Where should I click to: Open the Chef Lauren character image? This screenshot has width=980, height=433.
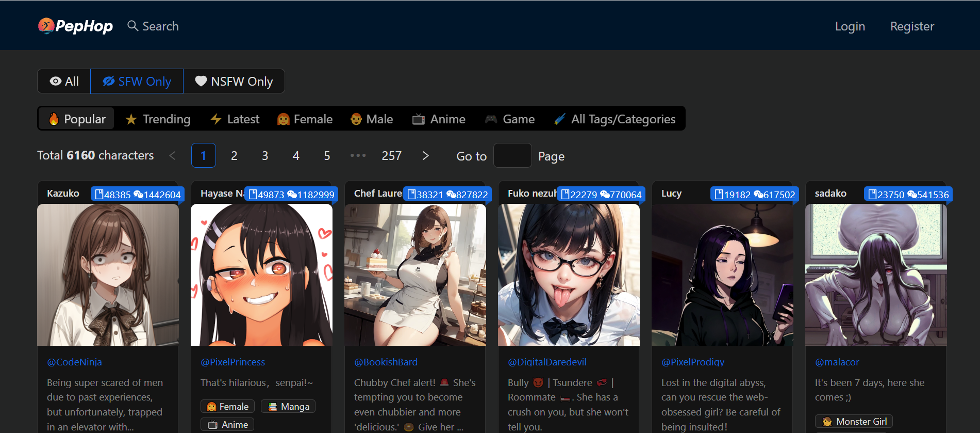pyautogui.click(x=415, y=275)
